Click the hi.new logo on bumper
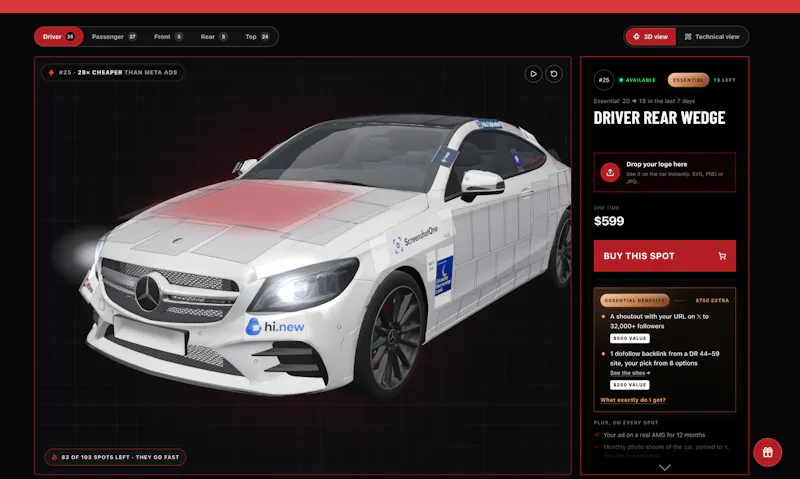The width and height of the screenshot is (800, 479). click(275, 326)
